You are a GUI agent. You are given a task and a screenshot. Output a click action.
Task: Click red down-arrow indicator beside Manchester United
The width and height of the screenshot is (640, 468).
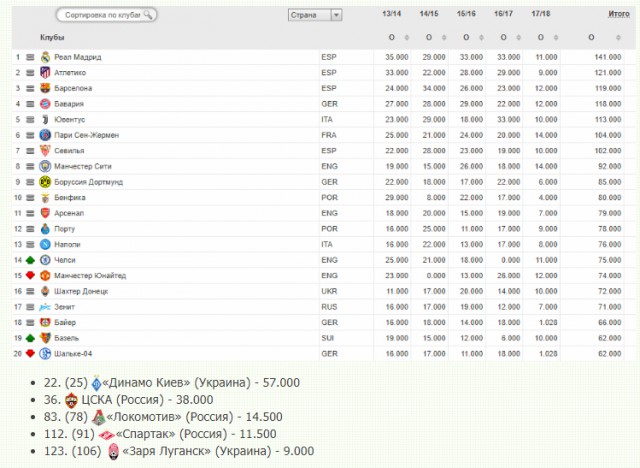pyautogui.click(x=30, y=275)
